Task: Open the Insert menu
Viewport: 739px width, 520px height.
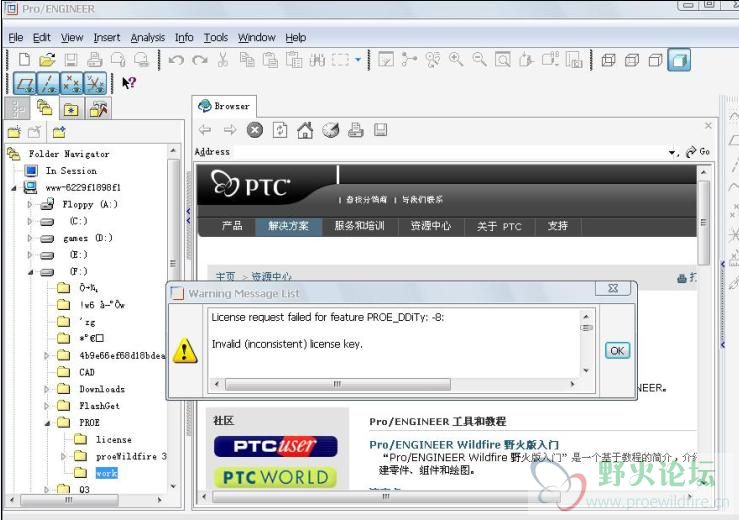Action: tap(107, 37)
